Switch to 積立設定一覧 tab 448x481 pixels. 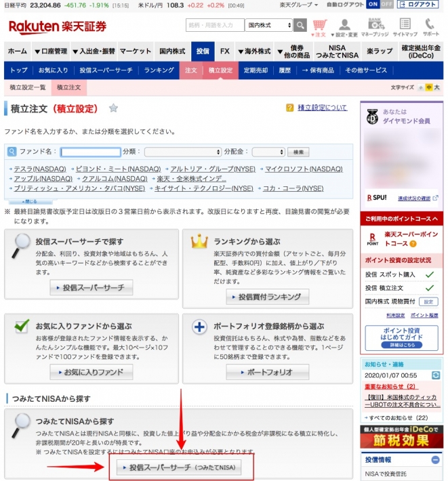click(x=28, y=88)
